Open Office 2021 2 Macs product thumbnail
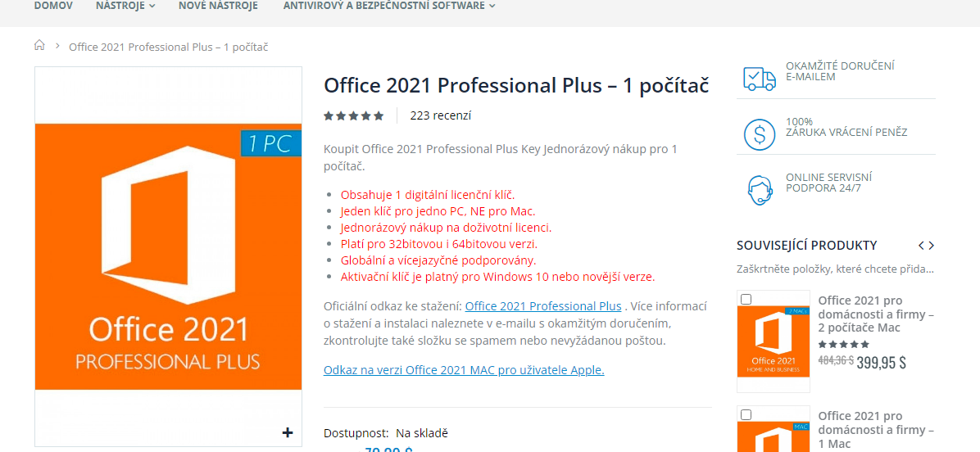980x452 pixels. [774, 341]
